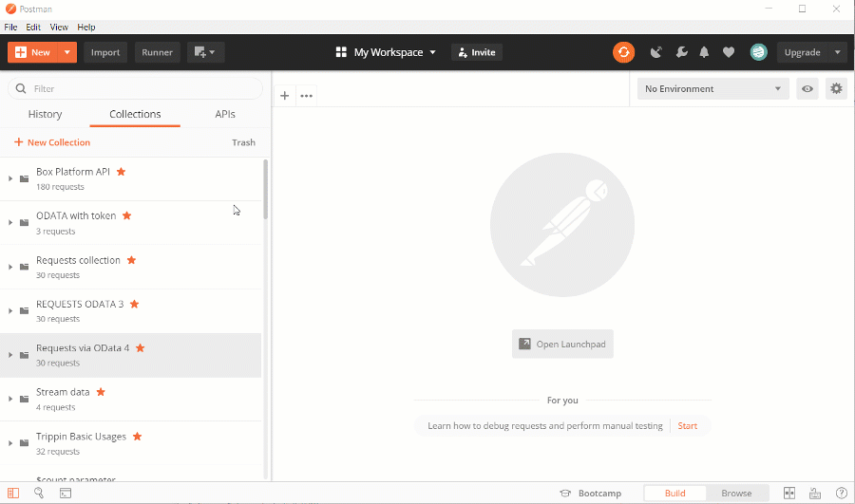Click Open Launchpad

(562, 344)
